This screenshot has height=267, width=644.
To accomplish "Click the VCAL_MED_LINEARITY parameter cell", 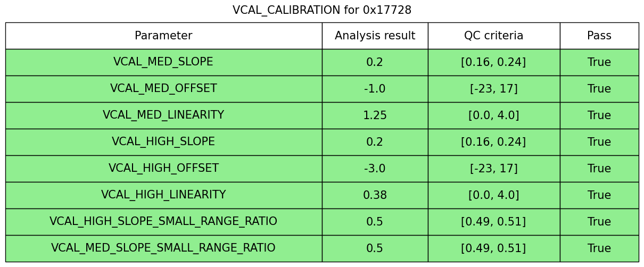I will click(163, 115).
